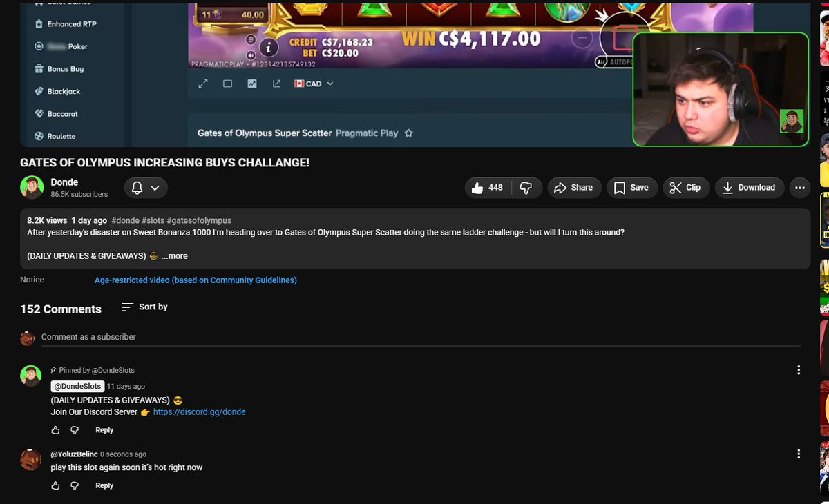Click the Enhanced RTP sidebar icon
The width and height of the screenshot is (829, 504).
(x=39, y=24)
